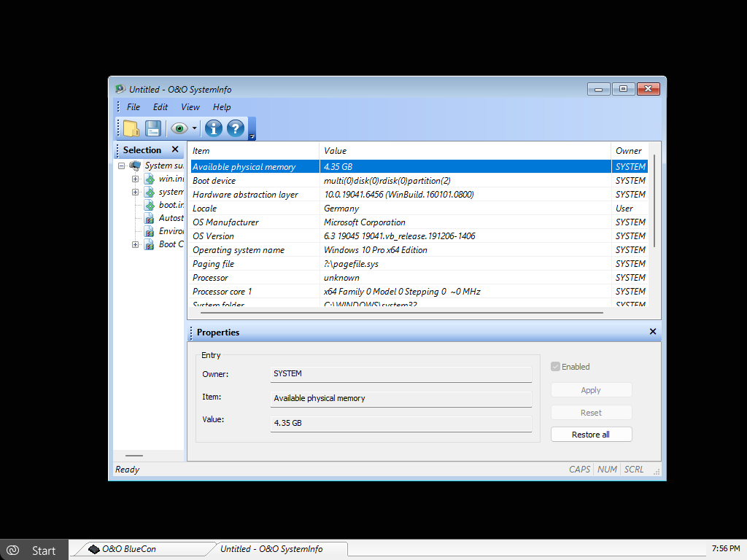This screenshot has height=560, width=747.
Task: Click the Save floppy disk icon
Action: [x=152, y=129]
